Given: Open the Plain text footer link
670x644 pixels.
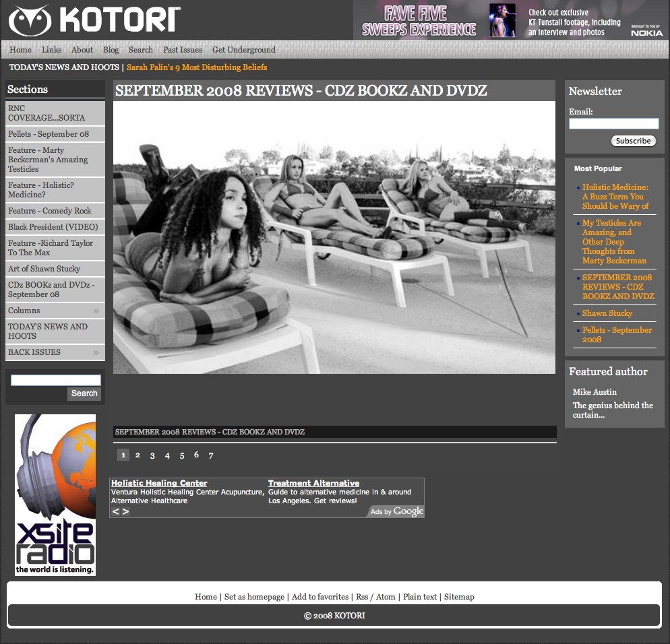Looking at the screenshot, I should (x=420, y=597).
